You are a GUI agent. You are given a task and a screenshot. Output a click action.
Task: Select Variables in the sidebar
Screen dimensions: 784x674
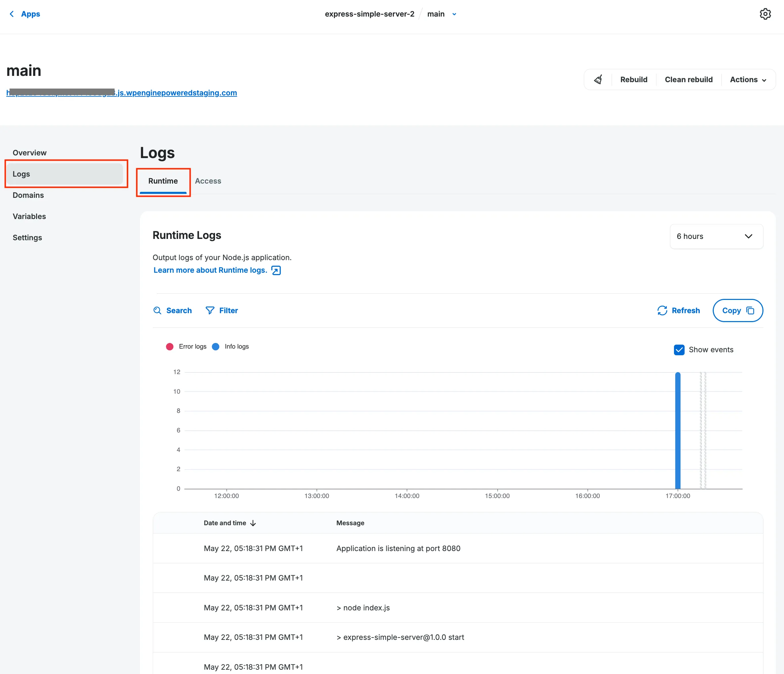click(x=29, y=216)
